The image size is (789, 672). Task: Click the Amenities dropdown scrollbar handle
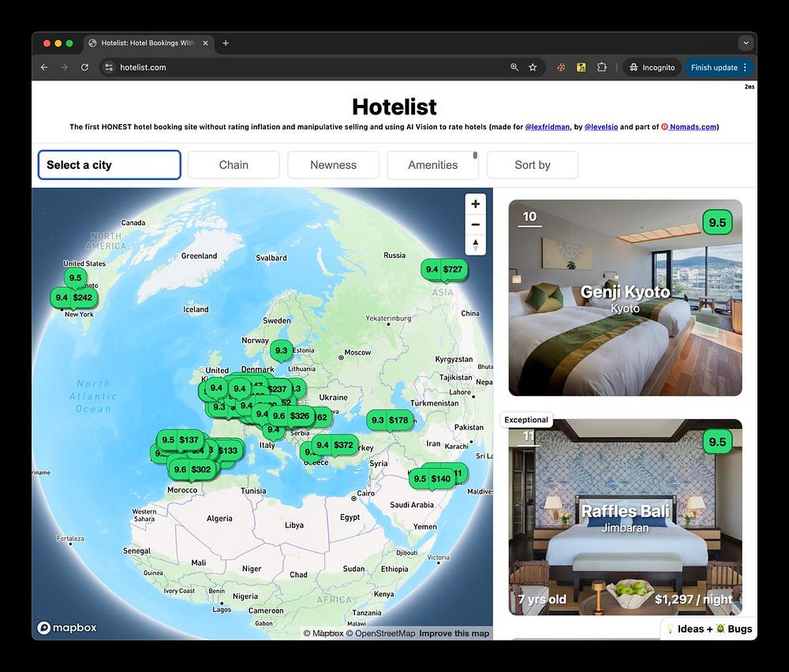tap(475, 155)
